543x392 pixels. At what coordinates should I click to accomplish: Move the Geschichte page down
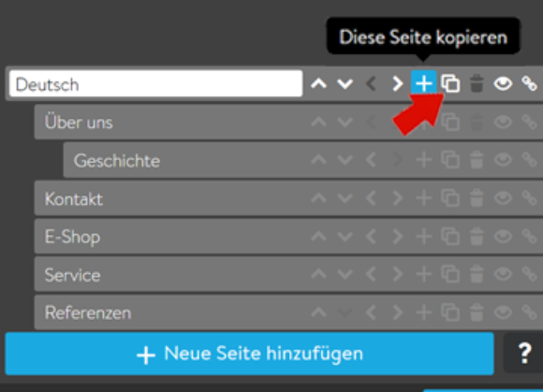[x=345, y=160]
